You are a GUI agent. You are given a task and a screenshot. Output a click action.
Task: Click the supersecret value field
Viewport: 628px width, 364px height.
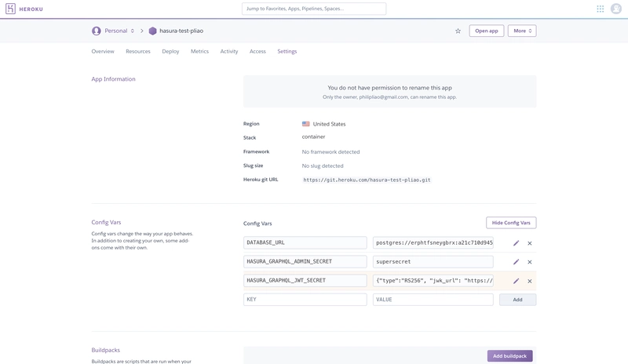click(x=433, y=261)
